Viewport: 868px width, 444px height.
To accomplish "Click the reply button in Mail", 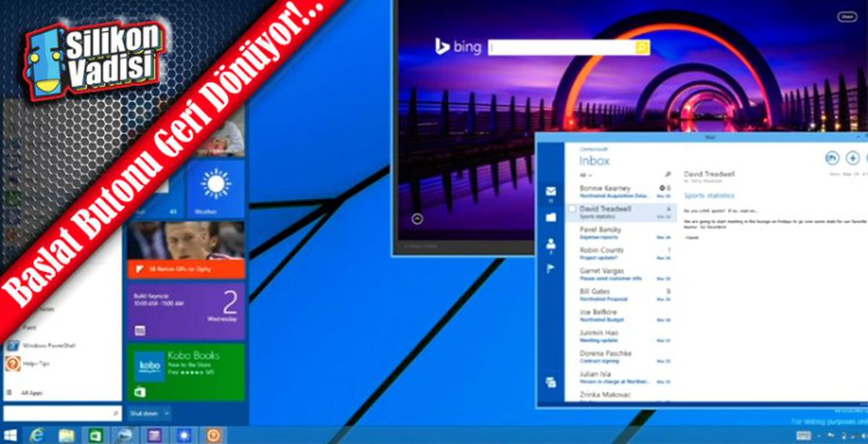I will click(833, 158).
